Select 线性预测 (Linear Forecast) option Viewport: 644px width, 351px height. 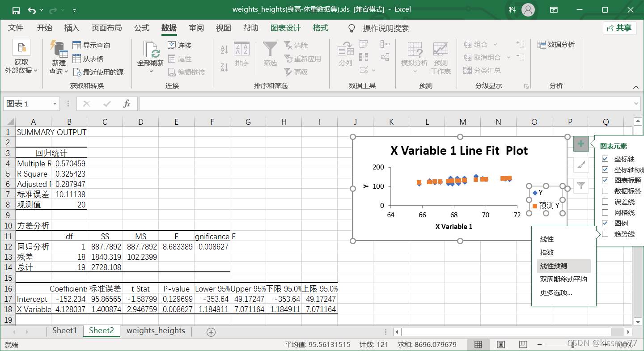563,266
